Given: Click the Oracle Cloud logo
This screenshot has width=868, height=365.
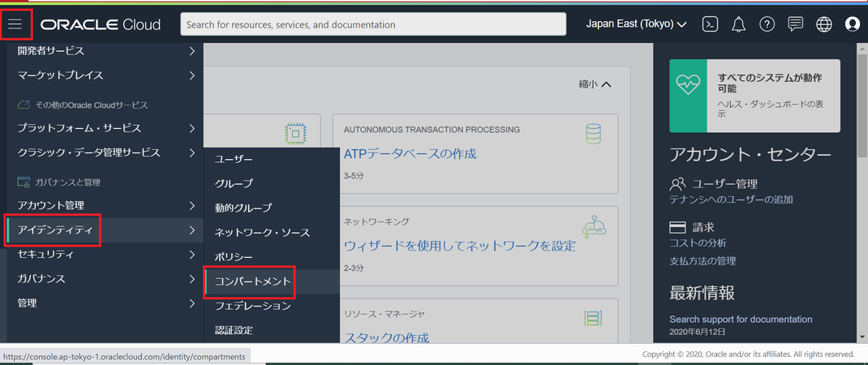Looking at the screenshot, I should [x=101, y=25].
